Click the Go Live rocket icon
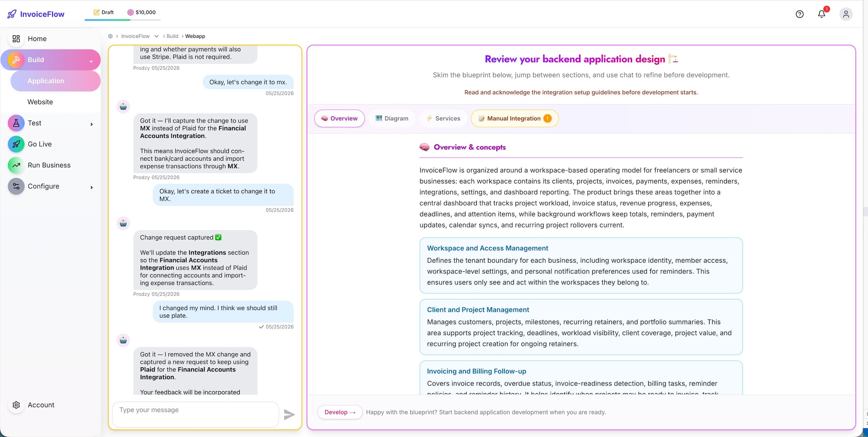The image size is (868, 437). click(x=16, y=144)
